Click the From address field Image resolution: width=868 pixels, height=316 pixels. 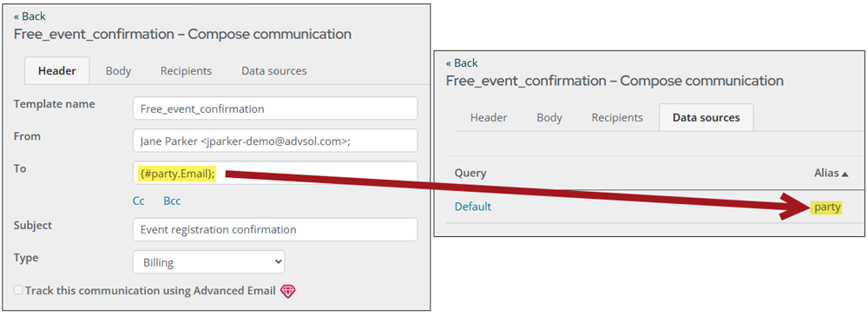pos(275,141)
